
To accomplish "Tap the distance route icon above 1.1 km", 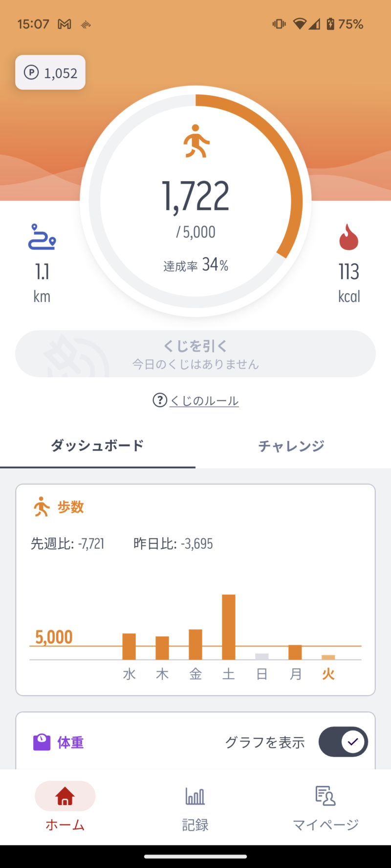I will pyautogui.click(x=42, y=237).
